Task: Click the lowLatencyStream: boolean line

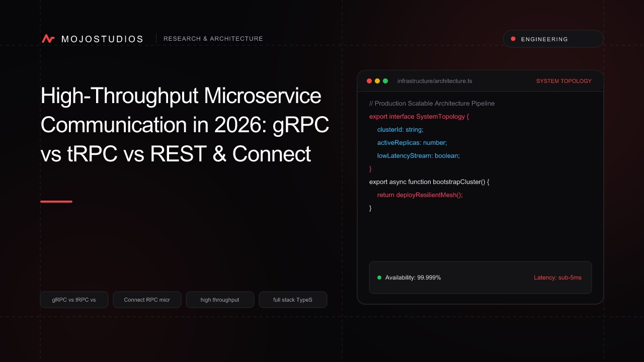Action: coord(419,156)
